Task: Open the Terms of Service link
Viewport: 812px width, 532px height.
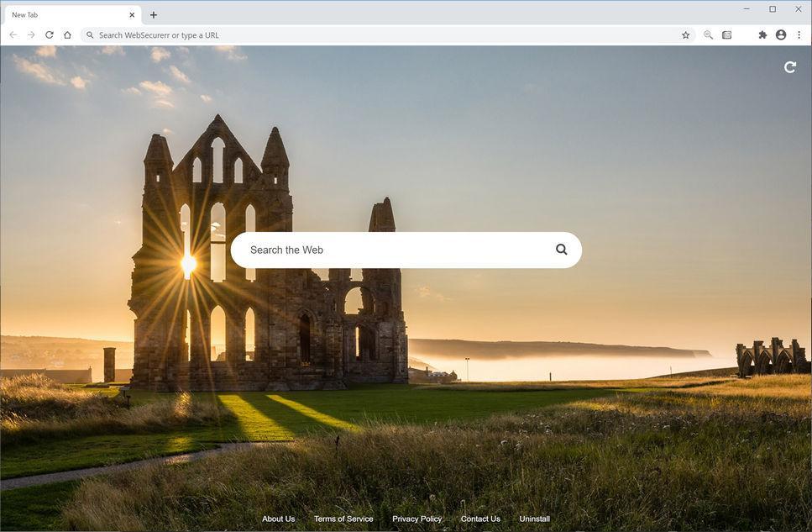Action: [343, 519]
